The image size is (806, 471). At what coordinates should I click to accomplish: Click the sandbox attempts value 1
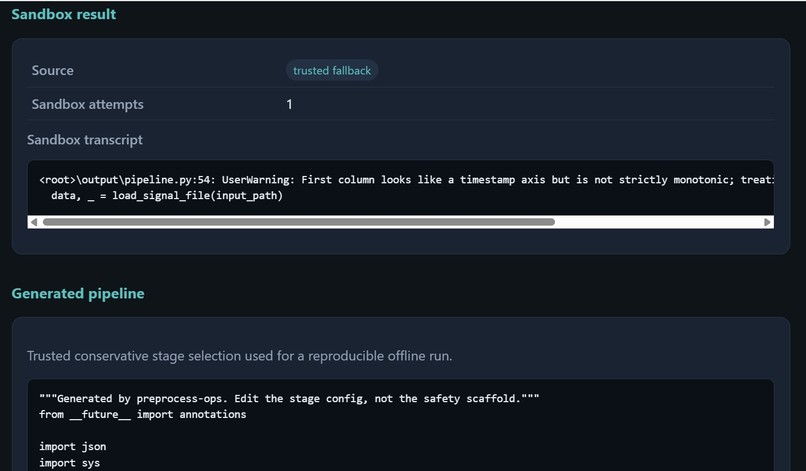click(x=289, y=104)
